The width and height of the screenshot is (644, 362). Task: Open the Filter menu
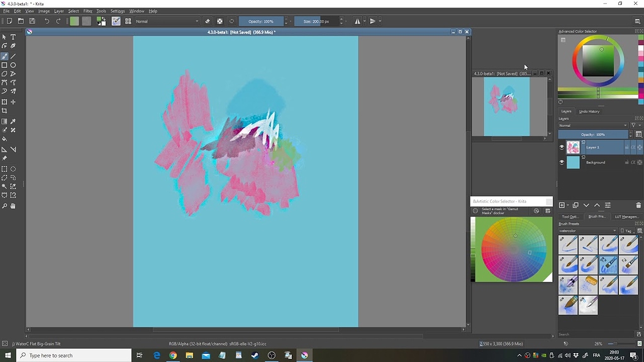pyautogui.click(x=89, y=11)
